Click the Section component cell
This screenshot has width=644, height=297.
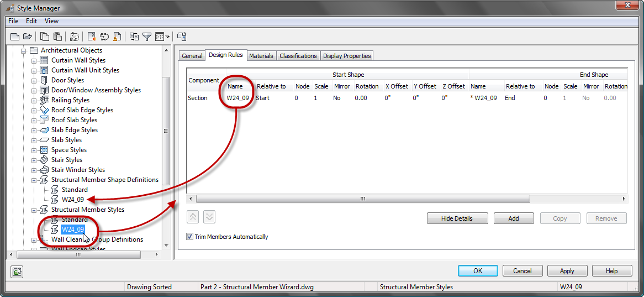tap(198, 98)
